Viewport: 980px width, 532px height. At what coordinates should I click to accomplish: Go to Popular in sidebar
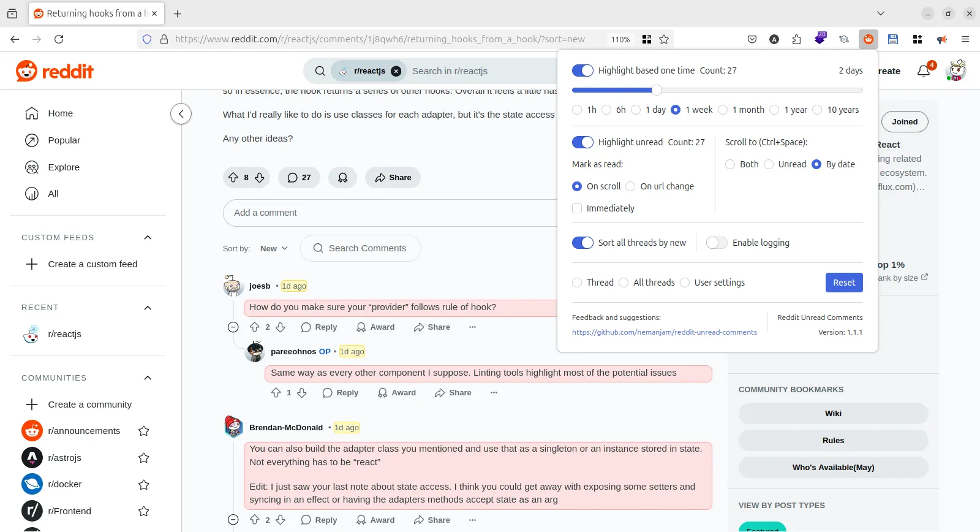pos(64,140)
